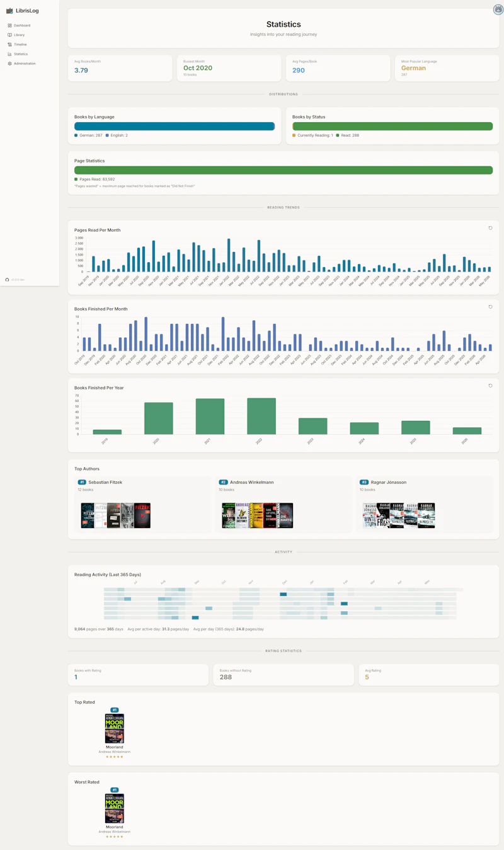Open author Sebastian Fitzek
Screen dimensions: 504x850
105,482
